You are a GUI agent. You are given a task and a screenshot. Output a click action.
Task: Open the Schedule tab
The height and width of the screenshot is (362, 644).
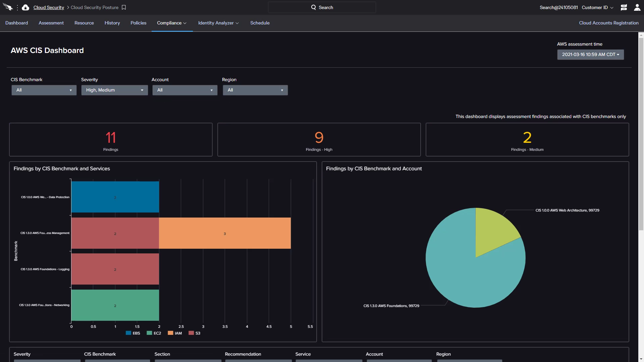tap(260, 23)
